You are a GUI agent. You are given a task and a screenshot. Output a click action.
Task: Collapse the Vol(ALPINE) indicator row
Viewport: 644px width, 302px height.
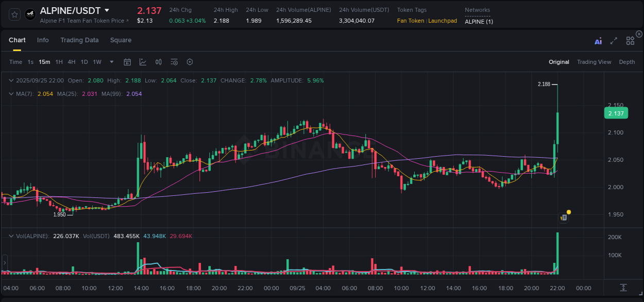coord(10,236)
